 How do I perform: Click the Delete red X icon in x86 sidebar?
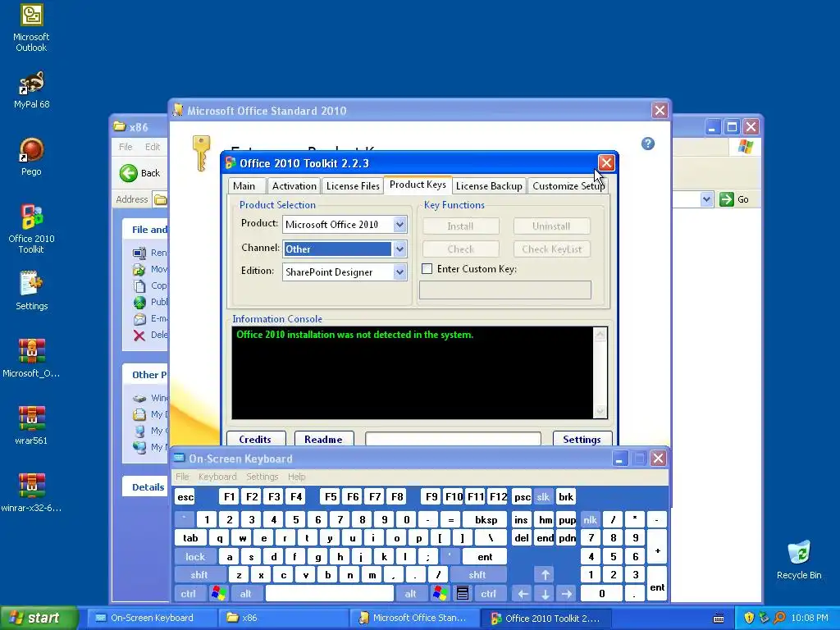139,336
